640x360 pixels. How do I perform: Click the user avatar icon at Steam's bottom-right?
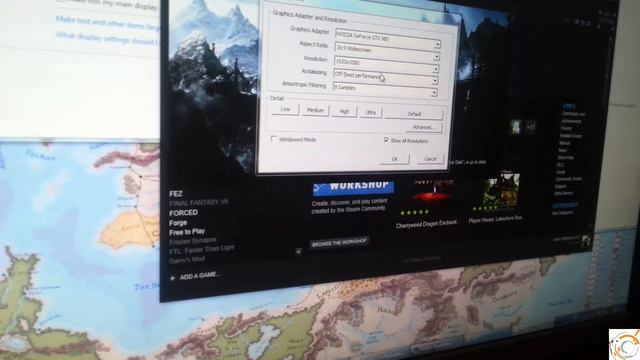[586, 240]
